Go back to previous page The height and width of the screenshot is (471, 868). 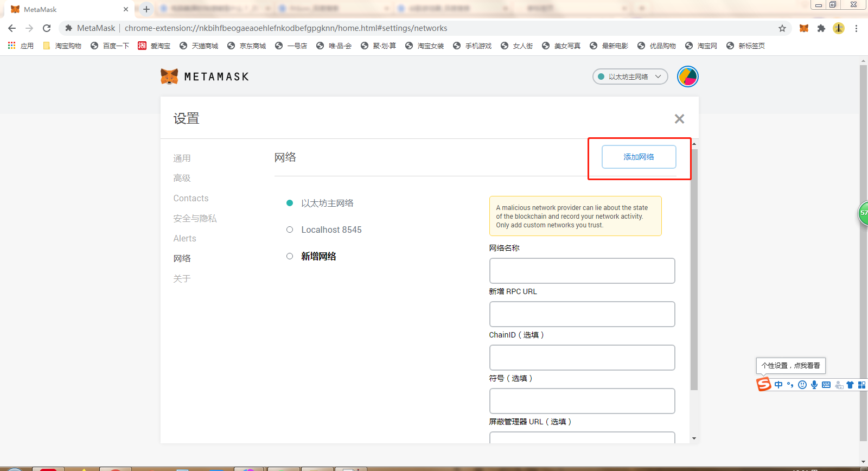coord(12,28)
